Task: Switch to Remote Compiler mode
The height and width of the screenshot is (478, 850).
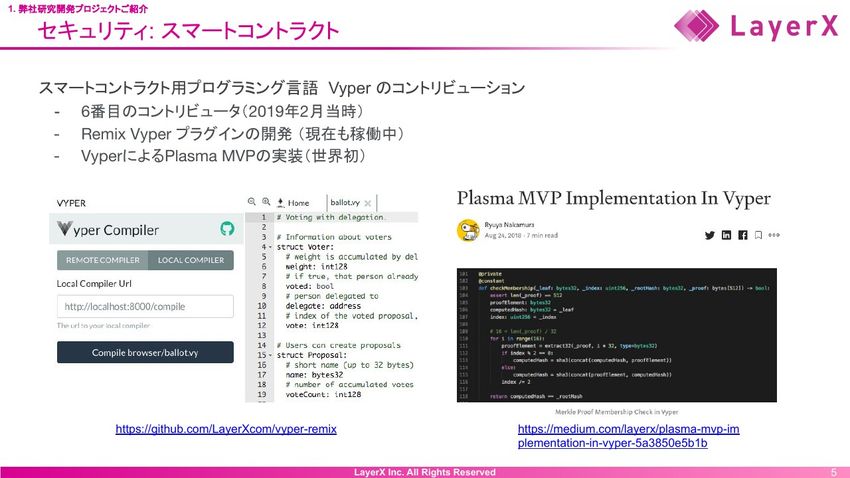Action: 103,260
